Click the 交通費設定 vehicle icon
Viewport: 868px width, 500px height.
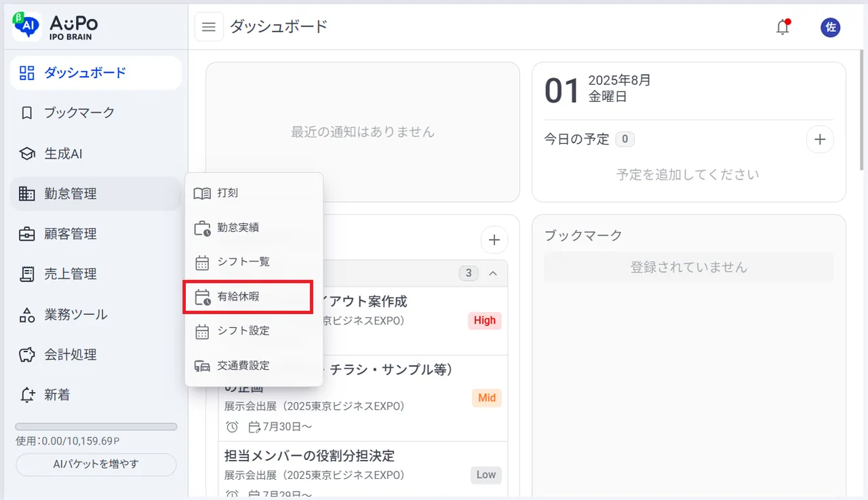pyautogui.click(x=202, y=366)
